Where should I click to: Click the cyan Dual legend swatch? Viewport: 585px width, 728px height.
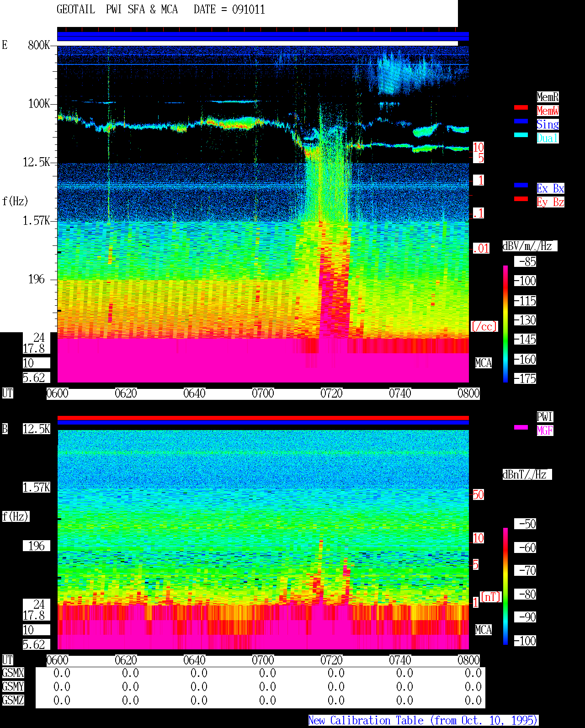(x=521, y=135)
